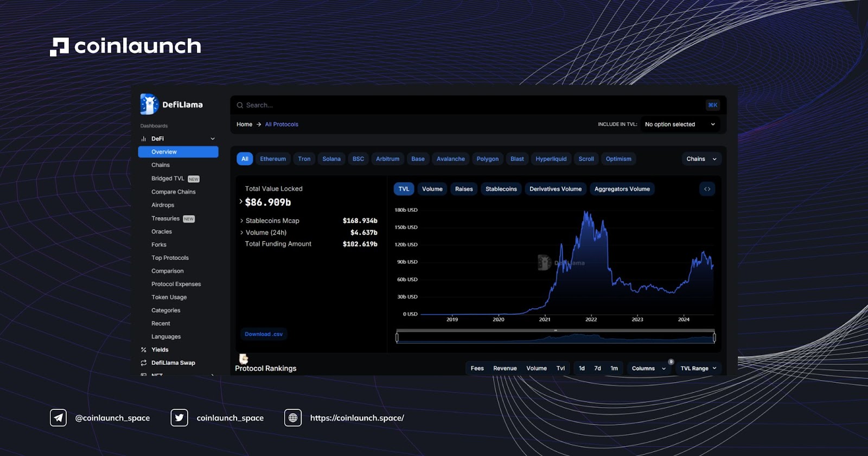
Task: Filter protocols by Scroll chain
Action: point(586,159)
